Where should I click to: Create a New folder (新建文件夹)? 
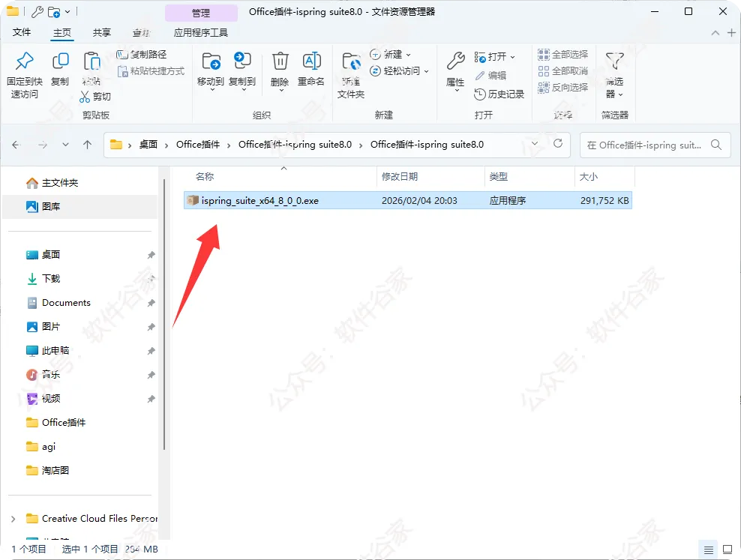pyautogui.click(x=351, y=75)
